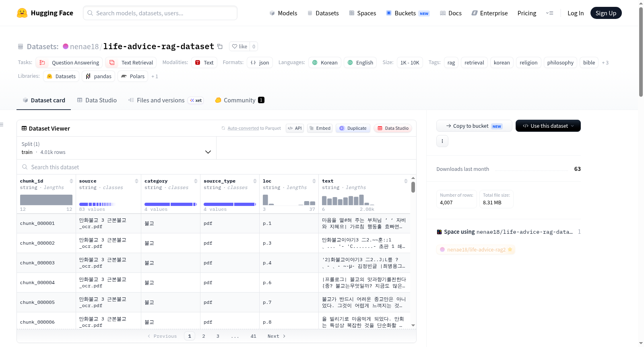Click the top search models field
Viewport: 644px width, 347px height.
(160, 13)
